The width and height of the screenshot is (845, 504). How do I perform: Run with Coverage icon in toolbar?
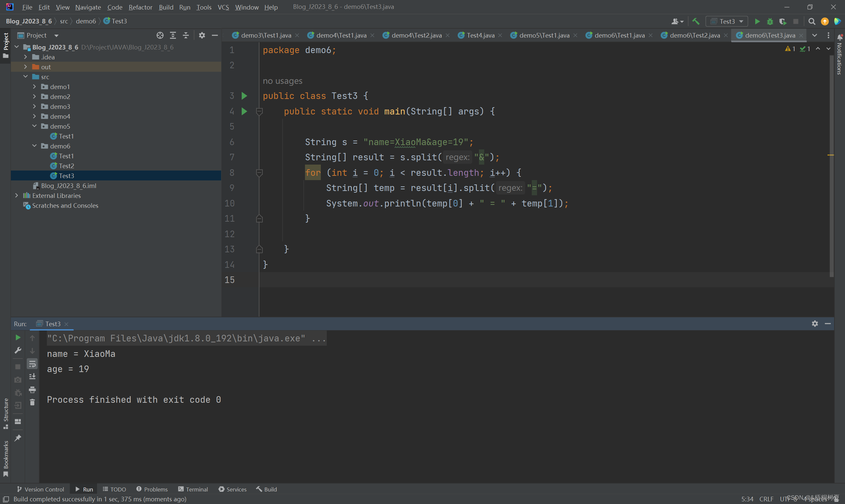(x=783, y=21)
